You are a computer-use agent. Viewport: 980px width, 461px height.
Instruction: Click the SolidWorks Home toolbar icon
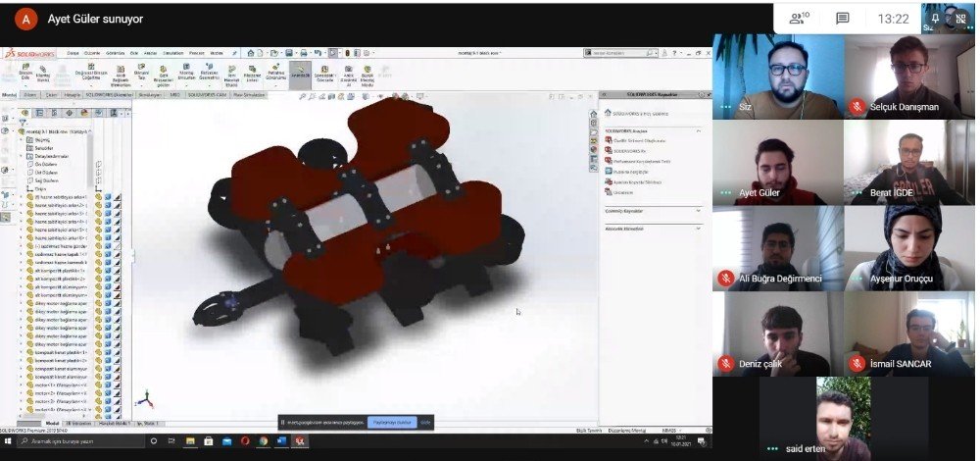tap(251, 53)
